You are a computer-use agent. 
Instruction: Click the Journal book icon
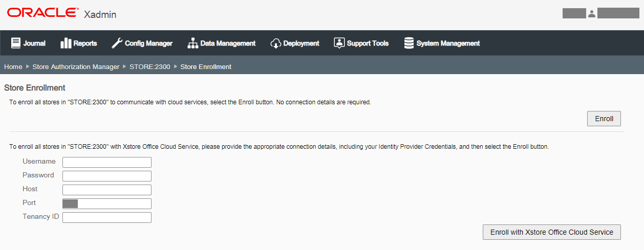pyautogui.click(x=16, y=43)
